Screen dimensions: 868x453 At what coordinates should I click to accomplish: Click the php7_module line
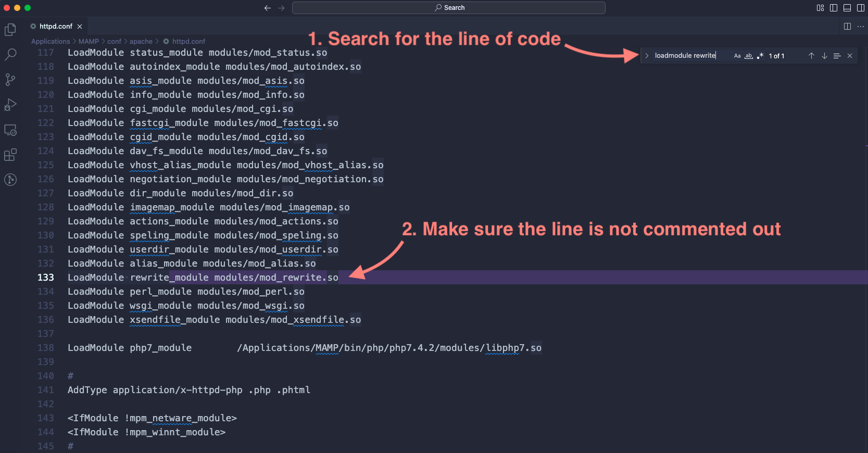[x=305, y=348]
